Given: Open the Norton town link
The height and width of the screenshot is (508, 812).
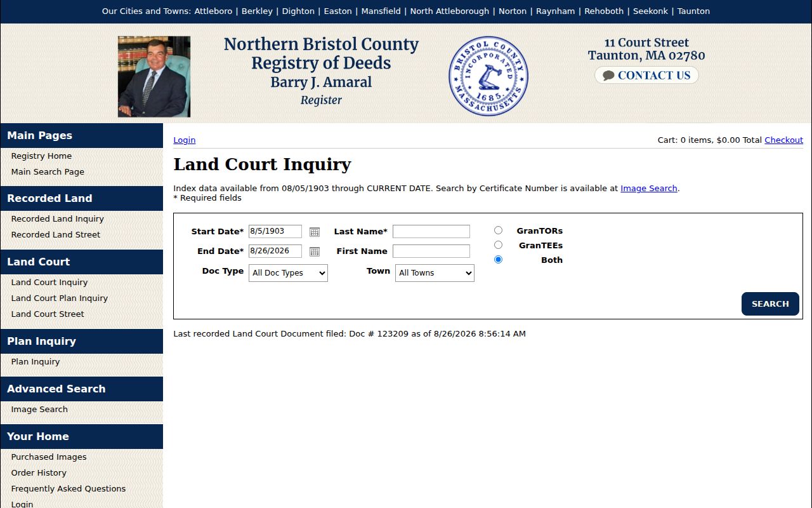Looking at the screenshot, I should (x=513, y=11).
